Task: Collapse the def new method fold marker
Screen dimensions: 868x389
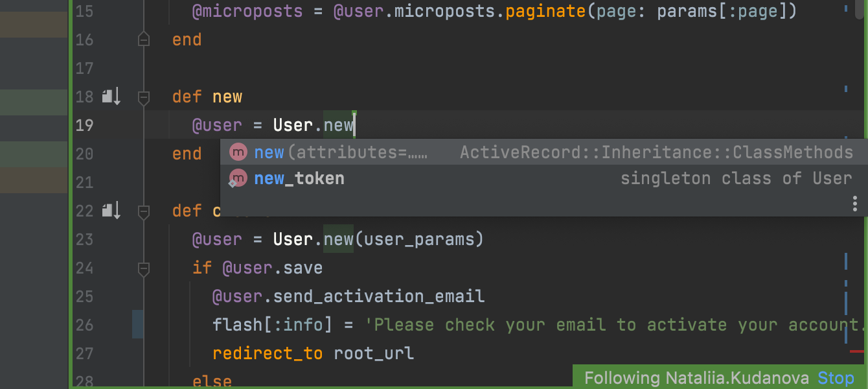Action: pyautogui.click(x=144, y=97)
